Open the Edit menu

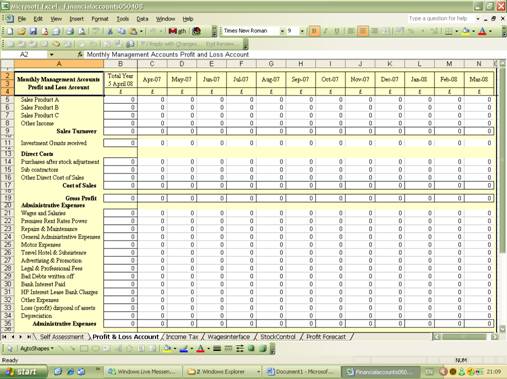click(x=38, y=19)
